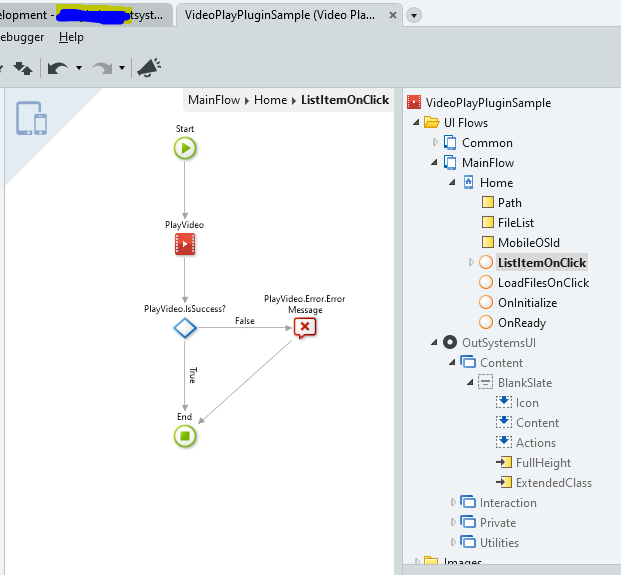Click the False branch label
This screenshot has width=621, height=575.
[245, 321]
